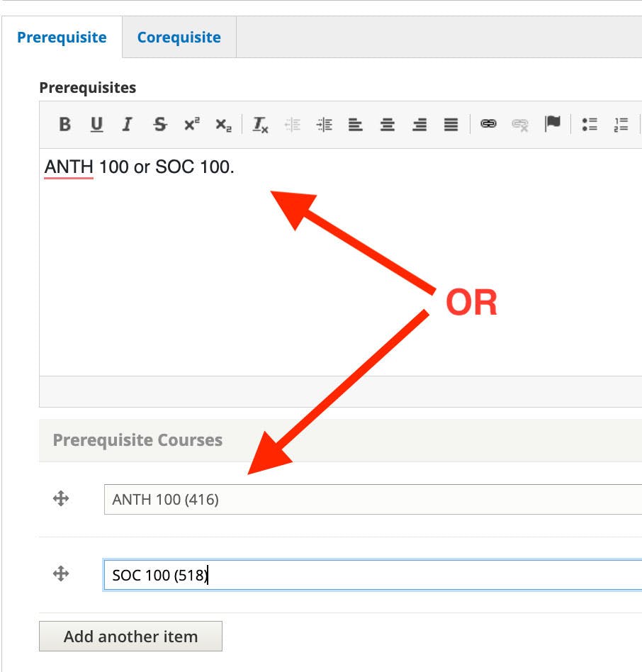Apply strikethrough formatting

click(x=160, y=125)
